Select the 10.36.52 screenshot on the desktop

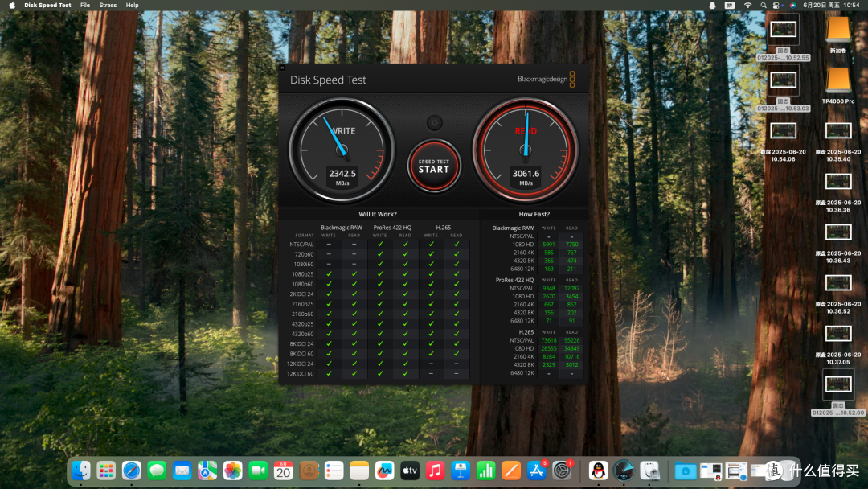coord(838,294)
